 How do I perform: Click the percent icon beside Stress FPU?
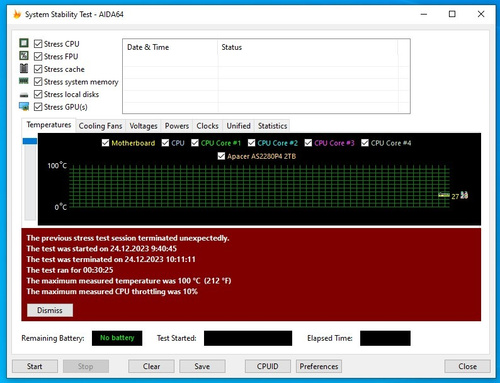[24, 56]
